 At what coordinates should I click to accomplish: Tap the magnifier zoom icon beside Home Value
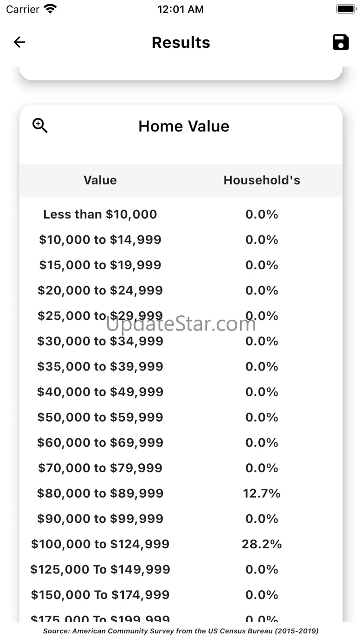[x=40, y=125]
